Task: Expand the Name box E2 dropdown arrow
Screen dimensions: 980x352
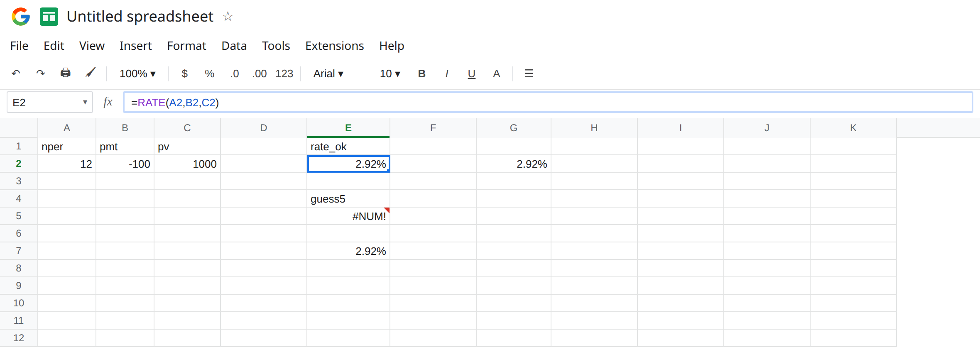Action: tap(85, 102)
